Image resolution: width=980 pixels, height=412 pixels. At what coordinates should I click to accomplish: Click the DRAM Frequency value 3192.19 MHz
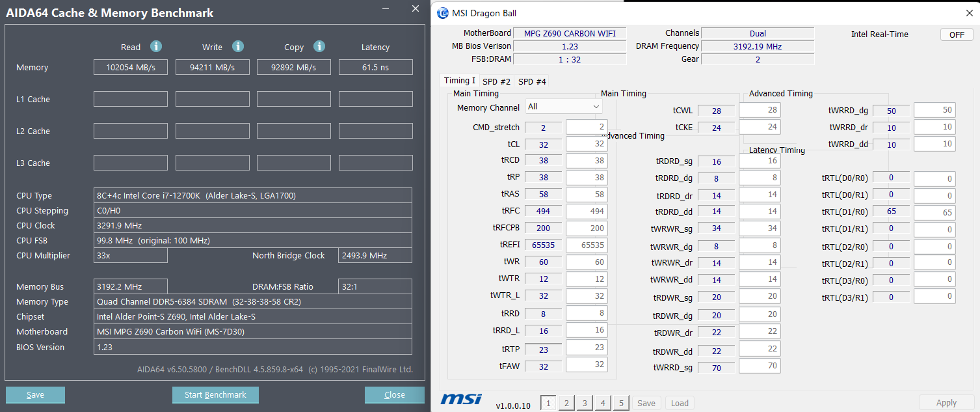758,46
